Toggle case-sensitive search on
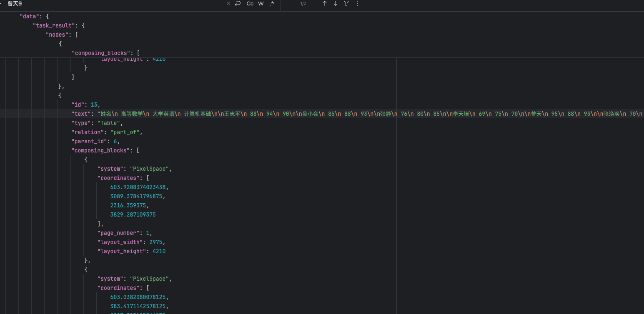Screen dimensions: 644x314 click(249, 4)
